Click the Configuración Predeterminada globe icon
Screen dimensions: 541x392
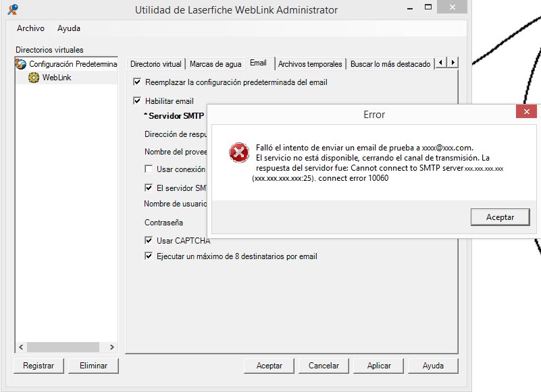point(22,64)
